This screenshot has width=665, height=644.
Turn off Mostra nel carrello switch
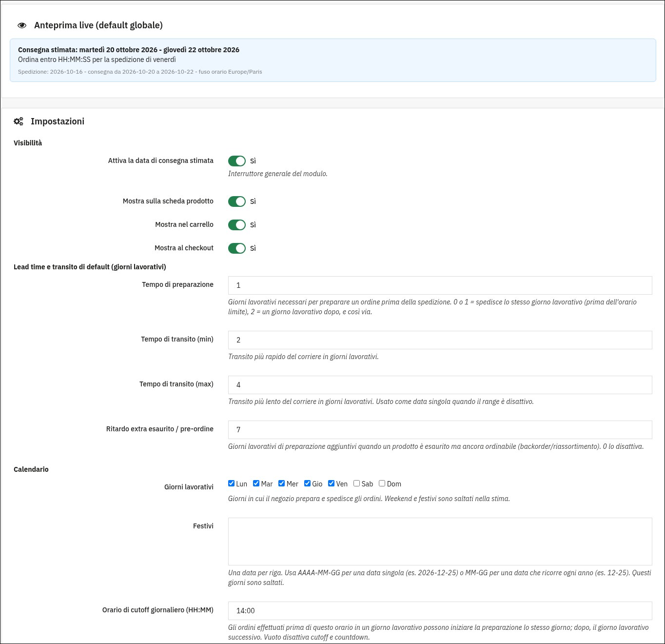click(237, 225)
